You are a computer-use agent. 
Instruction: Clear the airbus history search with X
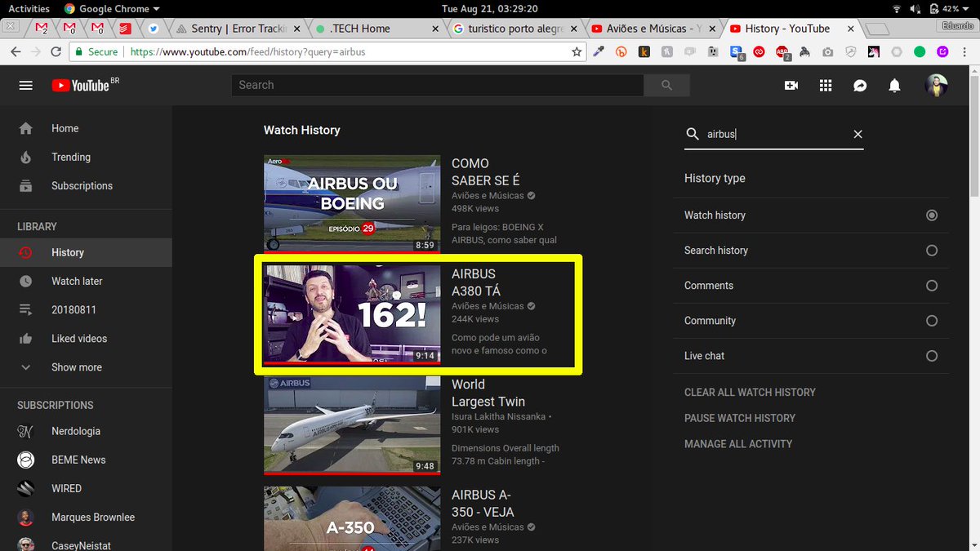pyautogui.click(x=857, y=134)
